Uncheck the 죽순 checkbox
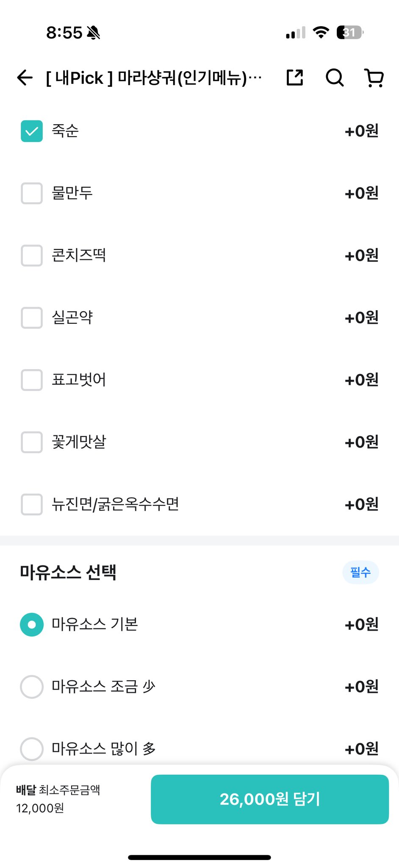 [32, 131]
